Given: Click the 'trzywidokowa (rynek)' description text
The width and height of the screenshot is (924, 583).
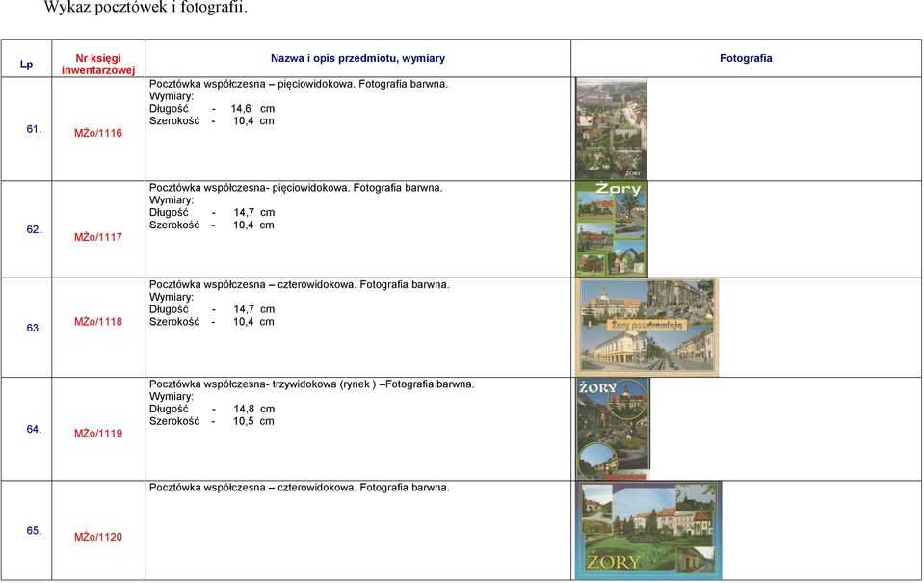Looking at the screenshot, I should [324, 384].
